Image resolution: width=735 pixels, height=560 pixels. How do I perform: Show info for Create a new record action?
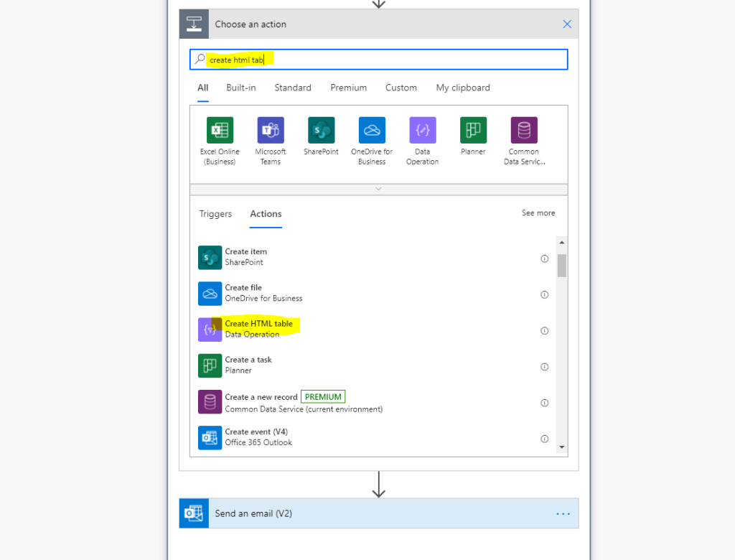click(544, 403)
